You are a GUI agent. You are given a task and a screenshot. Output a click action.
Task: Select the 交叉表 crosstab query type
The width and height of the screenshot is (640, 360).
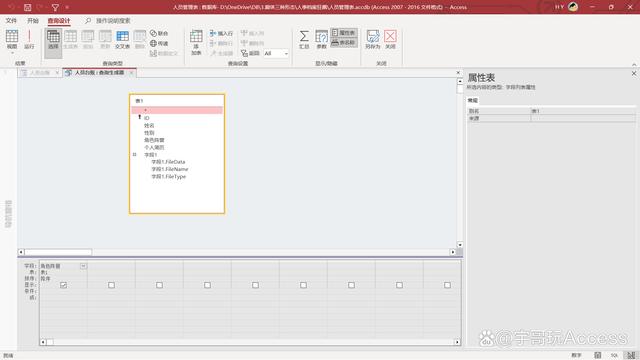(x=122, y=39)
